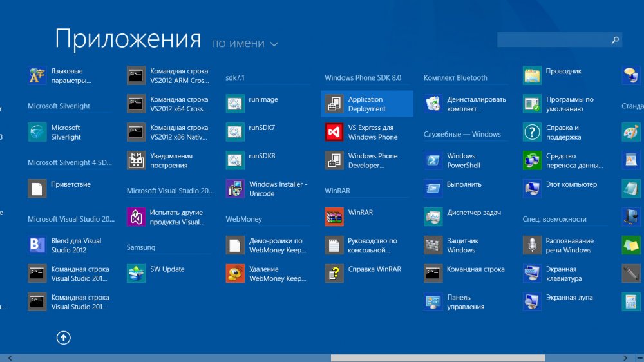Launch Защитник Windows icon
Viewport: 644px width, 362px height.
(x=433, y=245)
